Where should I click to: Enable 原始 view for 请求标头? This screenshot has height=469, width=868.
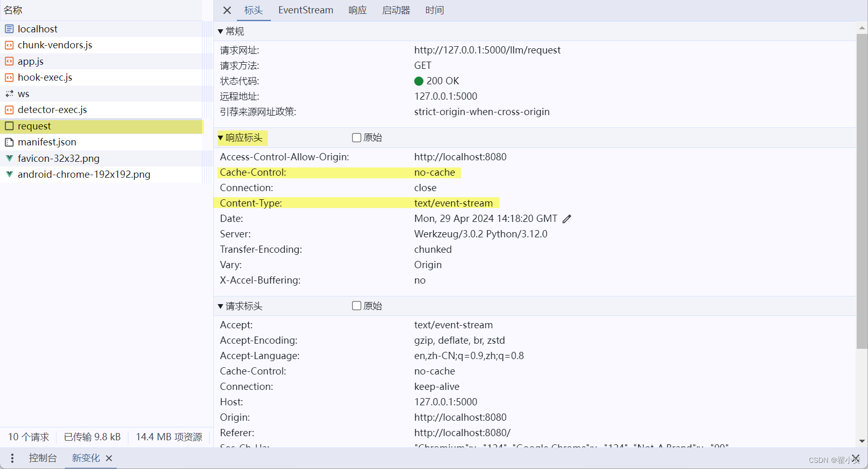coord(356,306)
